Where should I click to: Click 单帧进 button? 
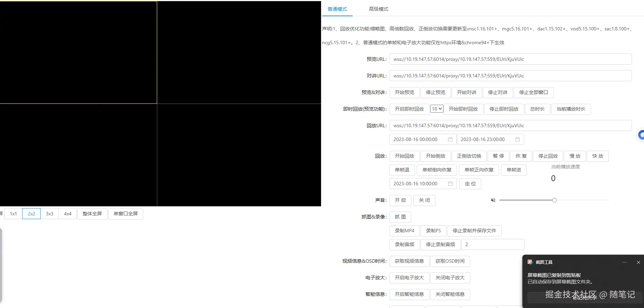click(x=514, y=170)
